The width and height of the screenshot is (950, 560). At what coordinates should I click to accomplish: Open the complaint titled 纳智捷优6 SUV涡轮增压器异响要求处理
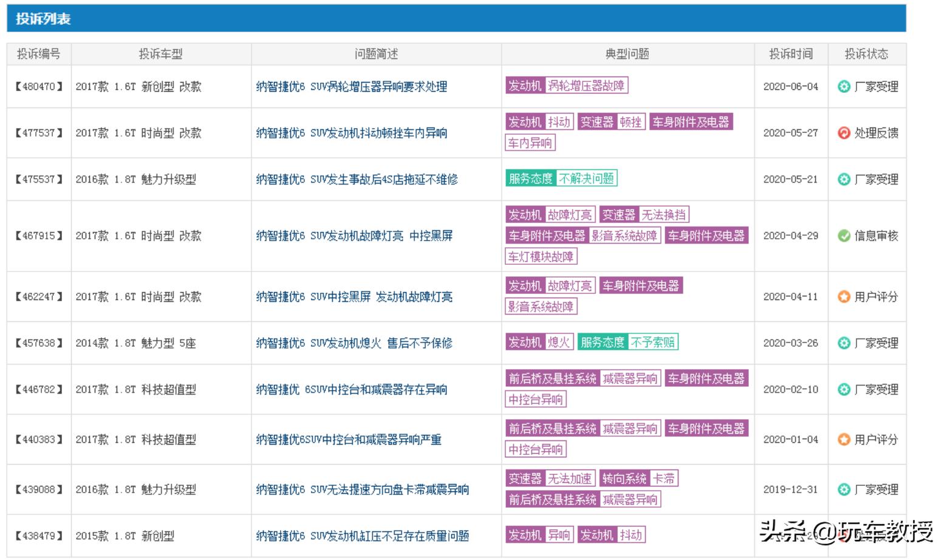pyautogui.click(x=351, y=87)
